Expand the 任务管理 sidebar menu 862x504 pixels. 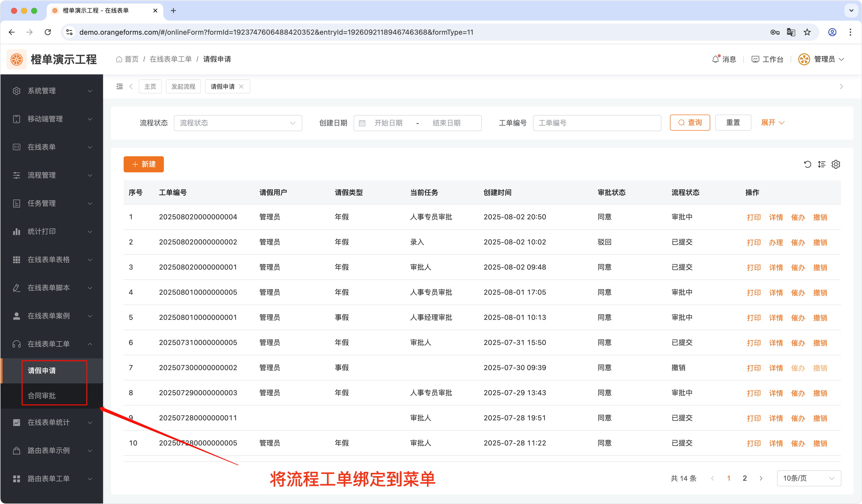[x=52, y=204]
